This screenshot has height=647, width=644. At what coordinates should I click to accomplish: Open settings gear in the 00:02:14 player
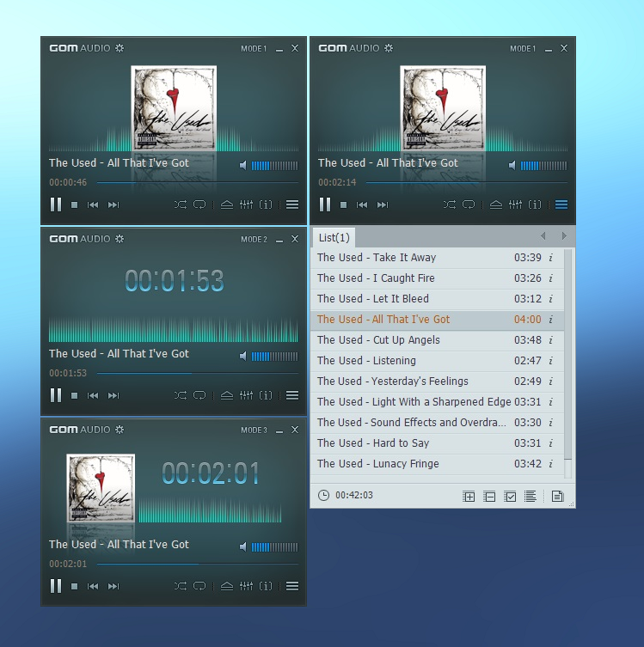pyautogui.click(x=389, y=48)
